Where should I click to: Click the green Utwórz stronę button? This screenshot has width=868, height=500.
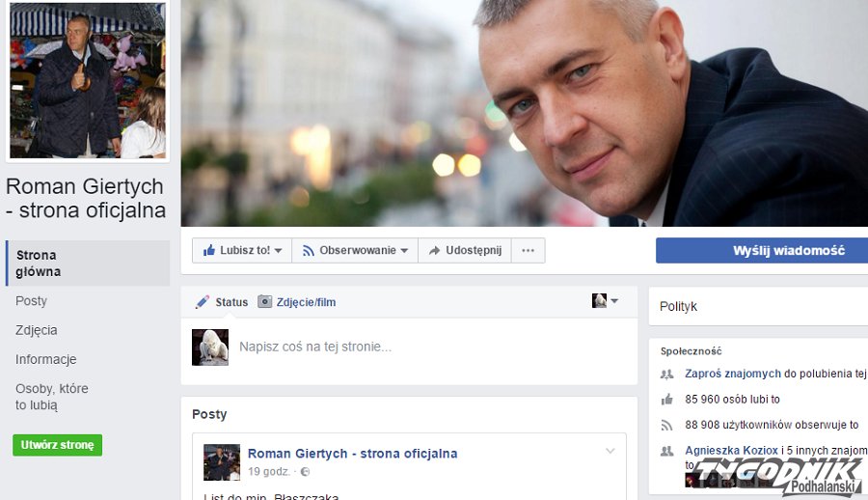tap(57, 445)
